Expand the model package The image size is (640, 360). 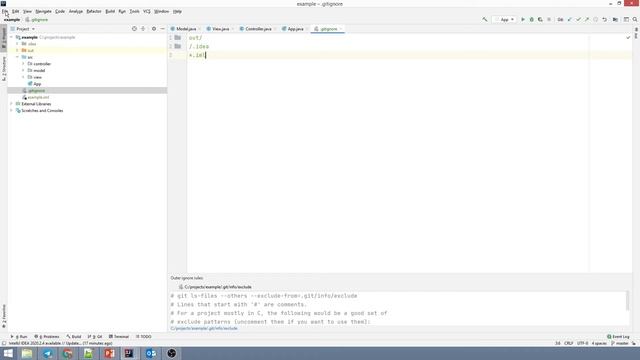click(x=23, y=70)
